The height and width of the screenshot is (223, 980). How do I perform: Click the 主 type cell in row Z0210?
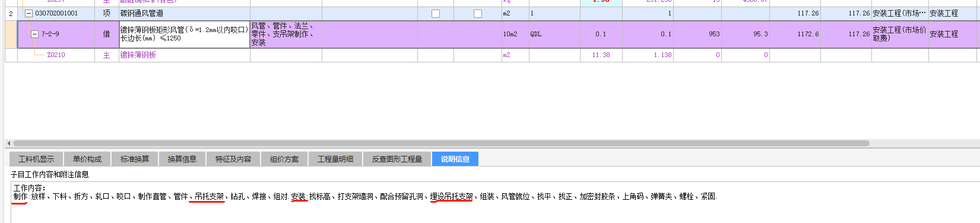point(107,55)
